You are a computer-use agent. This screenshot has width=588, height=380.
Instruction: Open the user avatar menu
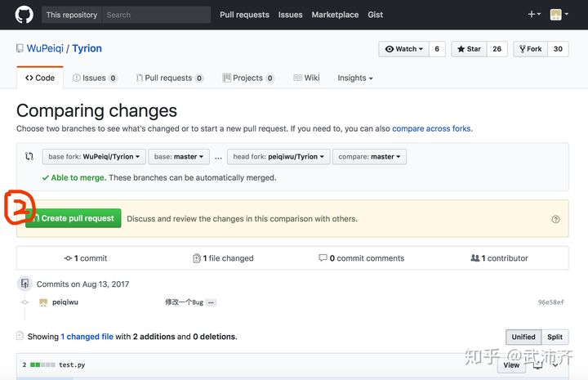click(559, 15)
